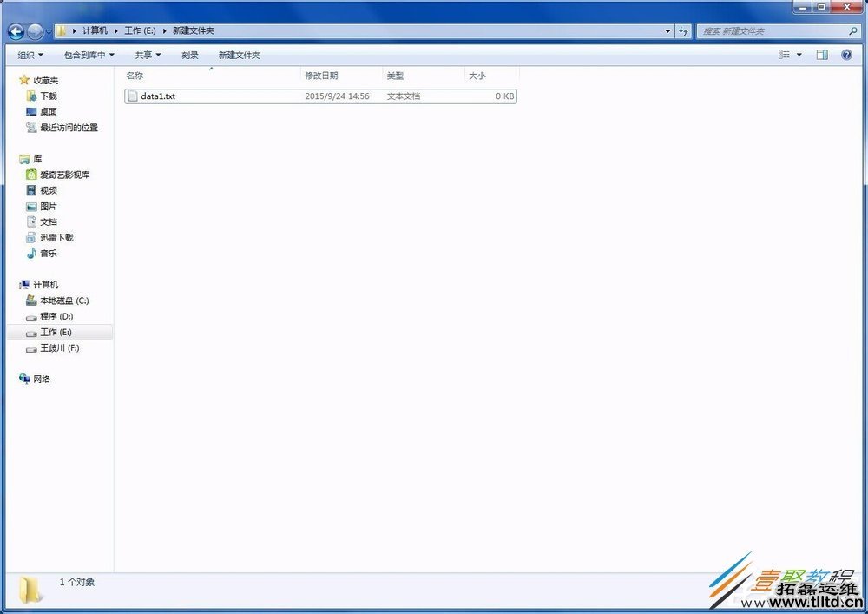This screenshot has height=614, width=868.
Task: Open the Help question-mark icon
Action: [846, 55]
